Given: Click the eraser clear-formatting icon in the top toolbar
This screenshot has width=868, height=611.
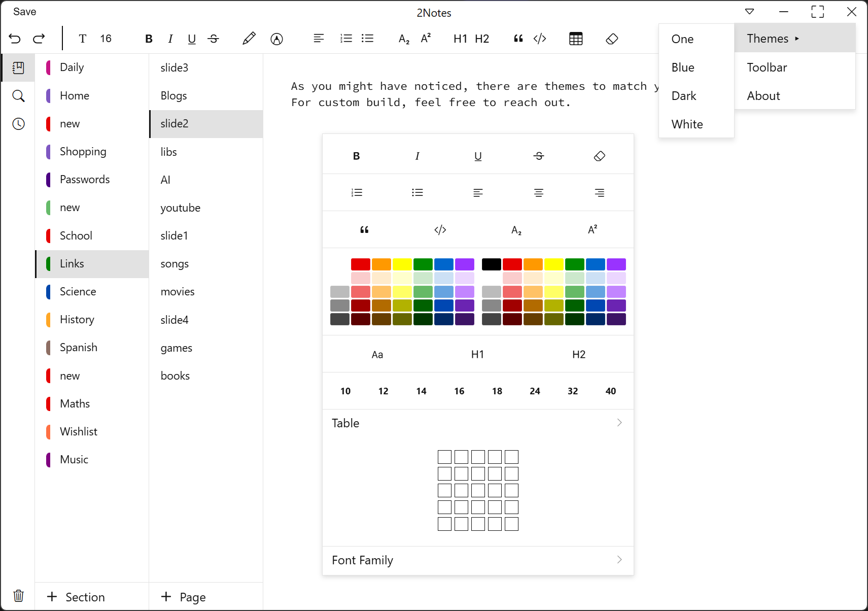Looking at the screenshot, I should (612, 39).
